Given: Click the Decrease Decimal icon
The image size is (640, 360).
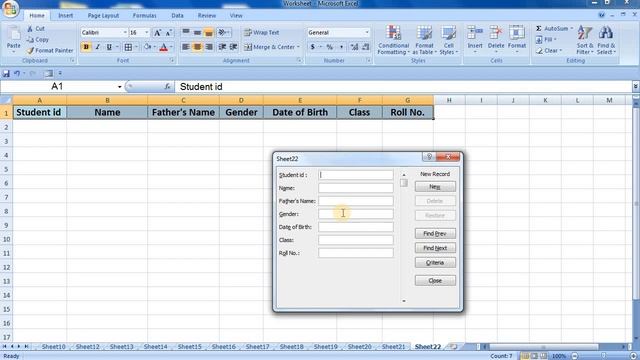Looking at the screenshot, I should tap(366, 47).
